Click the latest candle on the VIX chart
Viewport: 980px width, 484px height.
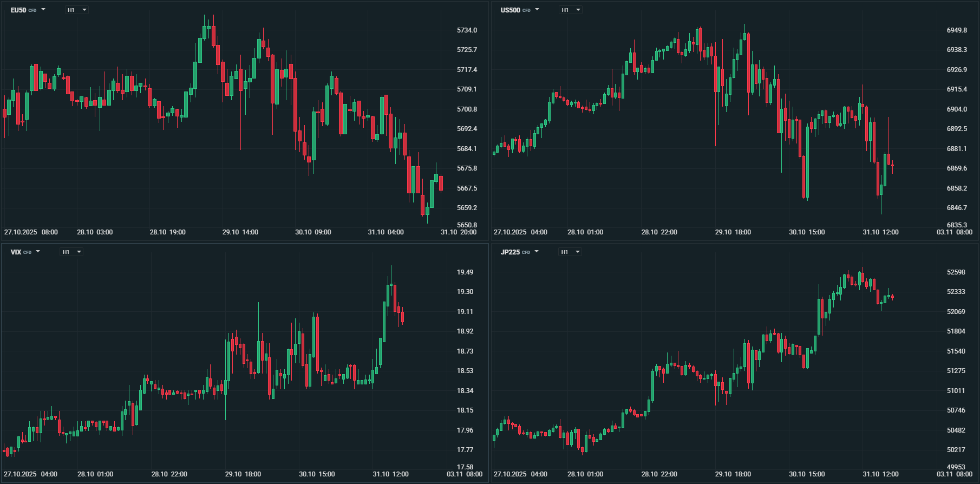tap(402, 316)
